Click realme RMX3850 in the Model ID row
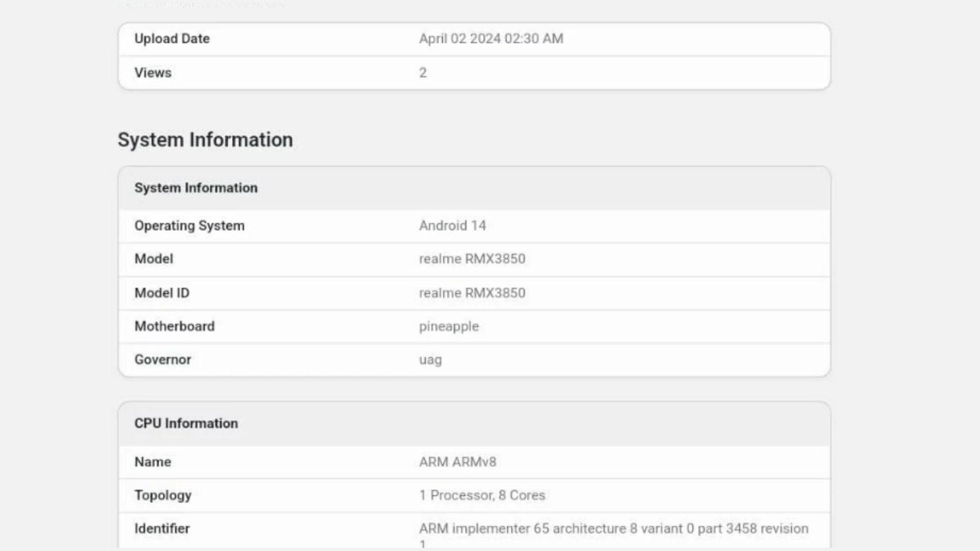 click(472, 293)
